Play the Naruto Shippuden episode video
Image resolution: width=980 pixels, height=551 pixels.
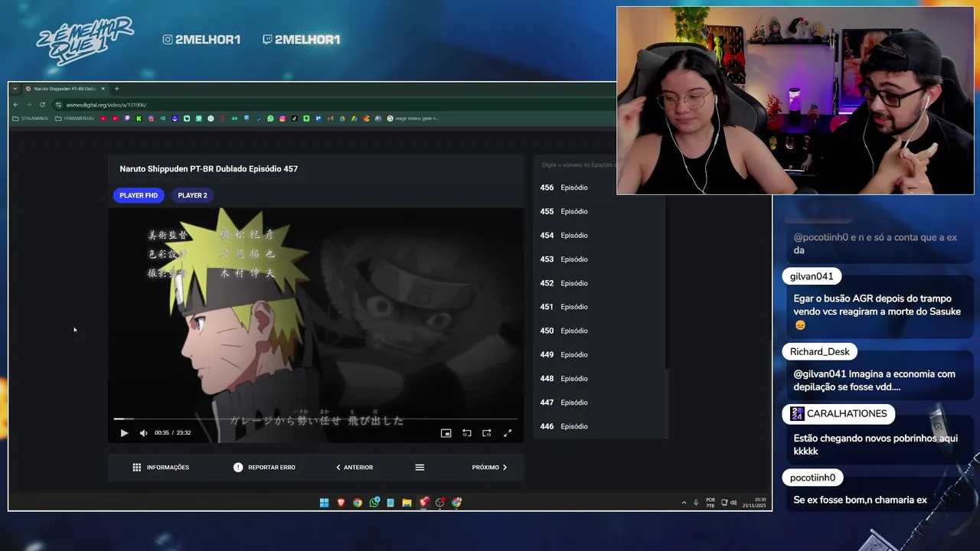[124, 433]
